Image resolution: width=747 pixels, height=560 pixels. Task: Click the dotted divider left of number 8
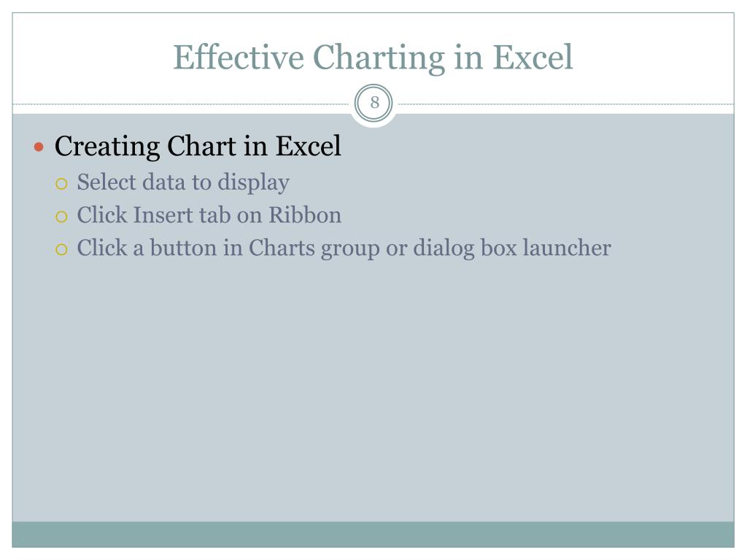click(181, 104)
